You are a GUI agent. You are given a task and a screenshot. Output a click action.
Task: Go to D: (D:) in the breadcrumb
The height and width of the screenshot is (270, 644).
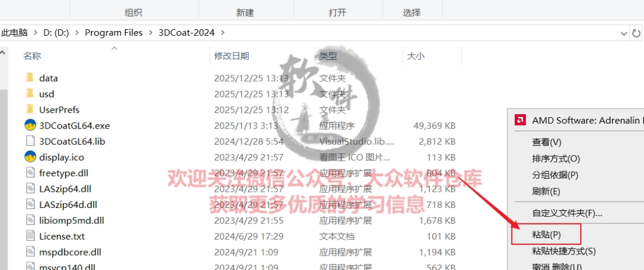click(x=56, y=32)
